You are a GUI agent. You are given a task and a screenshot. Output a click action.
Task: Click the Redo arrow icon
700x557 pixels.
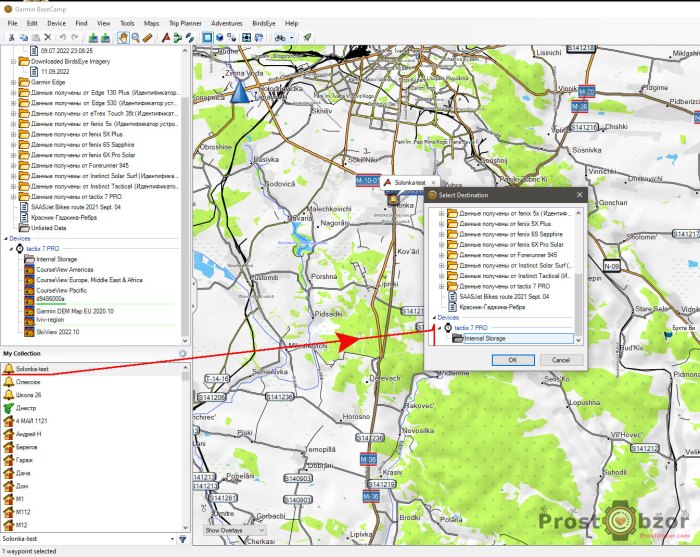pyautogui.click(x=75, y=38)
